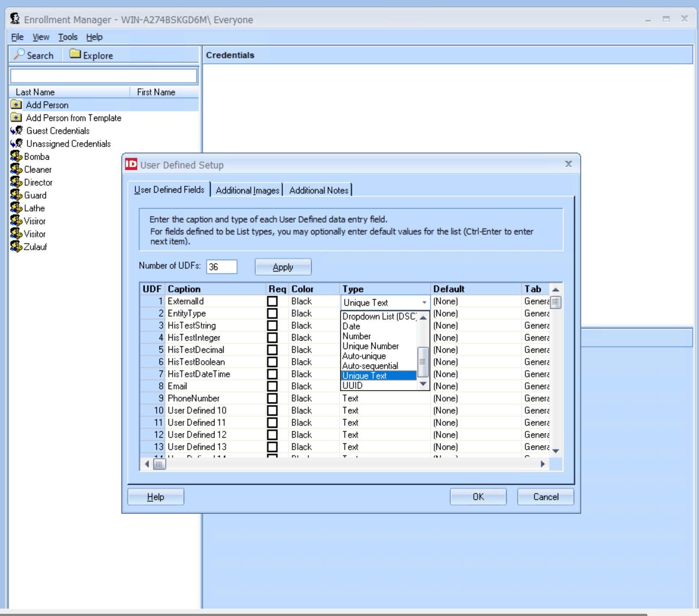
Task: Open Guest Credentials icon entry
Action: click(x=17, y=130)
